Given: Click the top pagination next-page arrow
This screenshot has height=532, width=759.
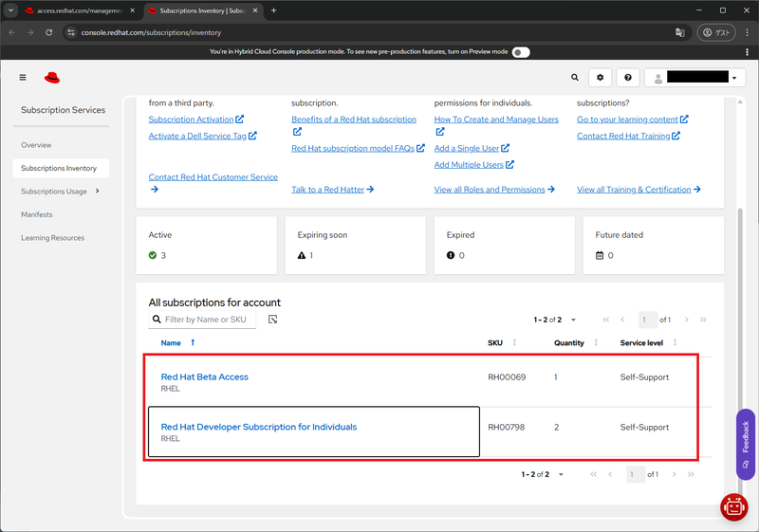Looking at the screenshot, I should tap(686, 320).
